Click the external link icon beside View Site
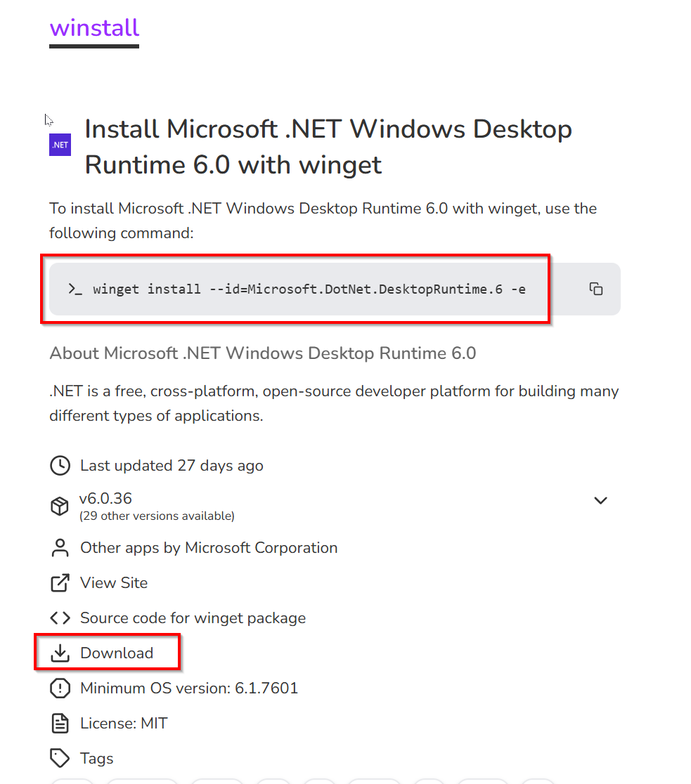The image size is (691, 784). coord(60,582)
